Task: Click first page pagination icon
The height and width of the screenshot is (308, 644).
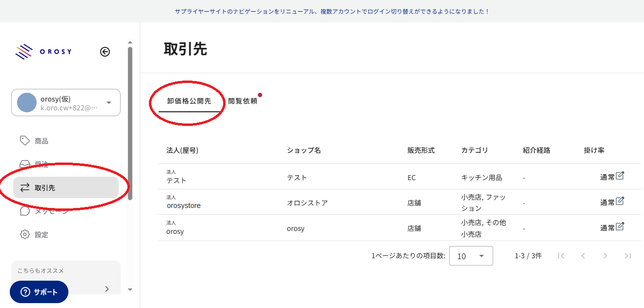Action: pos(561,255)
